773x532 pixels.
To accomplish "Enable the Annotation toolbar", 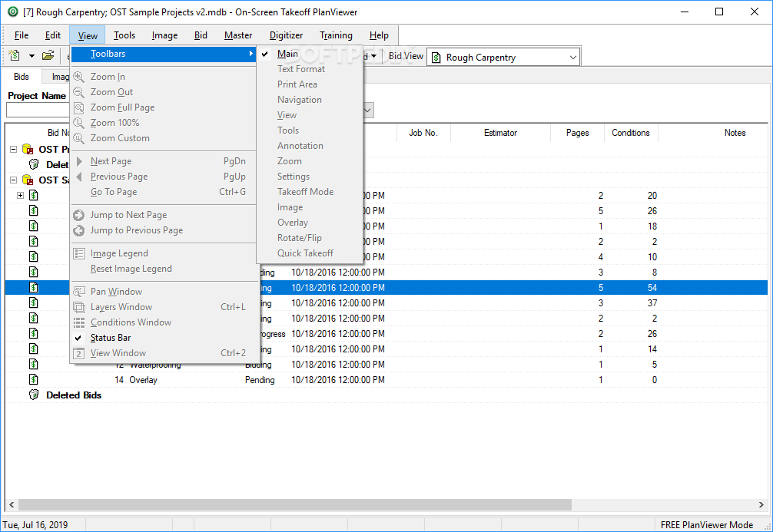I will coord(310,146).
